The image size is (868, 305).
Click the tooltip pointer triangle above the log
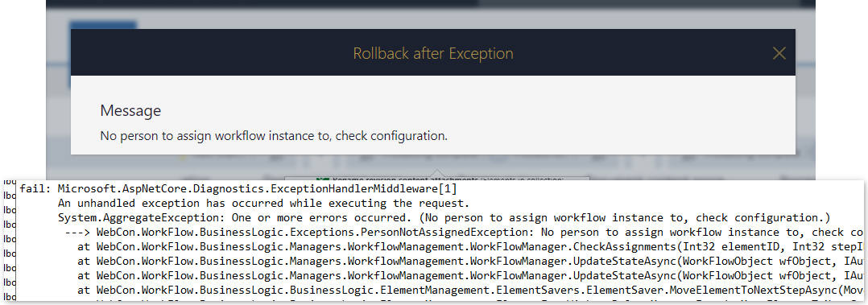click(x=436, y=175)
